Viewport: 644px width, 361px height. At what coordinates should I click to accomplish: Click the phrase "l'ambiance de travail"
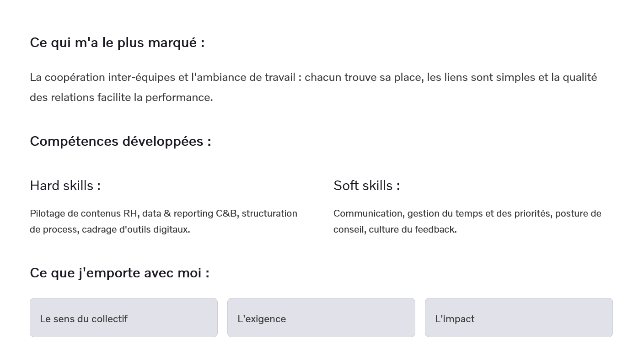coord(242,77)
